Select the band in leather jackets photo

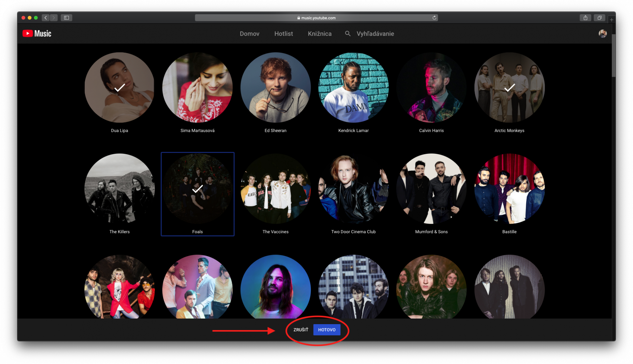point(432,287)
